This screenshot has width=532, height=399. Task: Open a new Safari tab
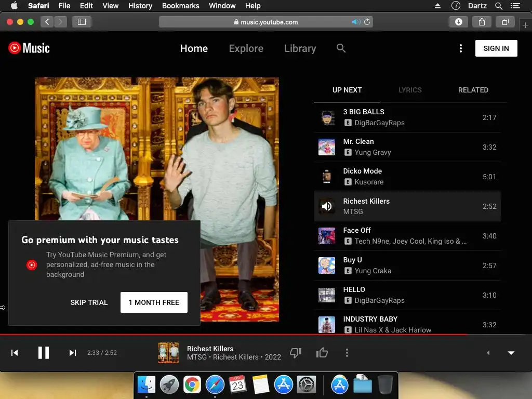[x=525, y=25]
